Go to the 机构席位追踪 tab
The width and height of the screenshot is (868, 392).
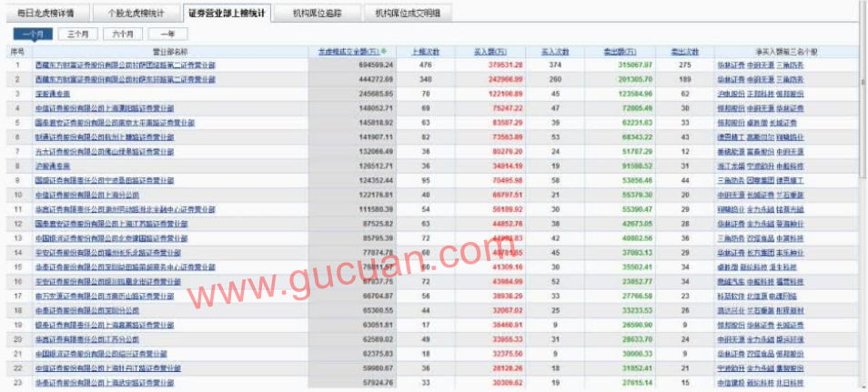318,13
